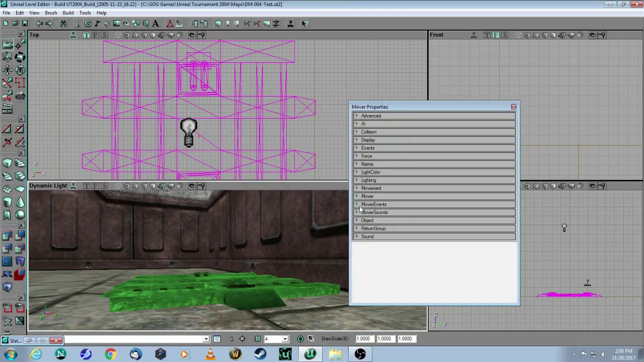Switch Top viewport to Front view F
Viewport: 644px width, 362px height.
[95, 35]
